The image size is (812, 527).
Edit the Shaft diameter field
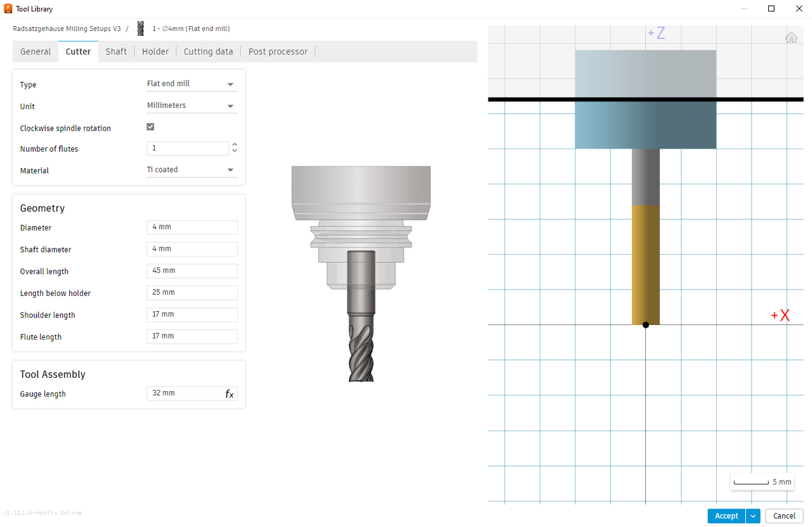pyautogui.click(x=192, y=249)
